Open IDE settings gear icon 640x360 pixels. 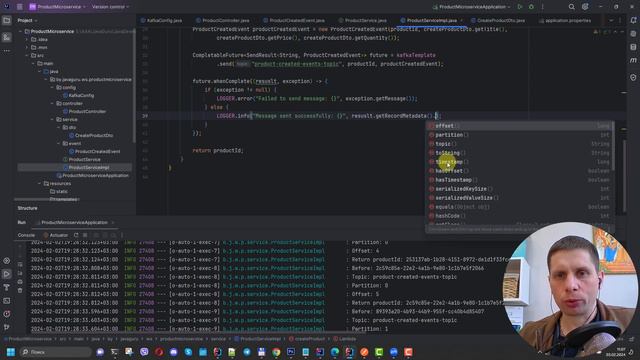coord(585,7)
